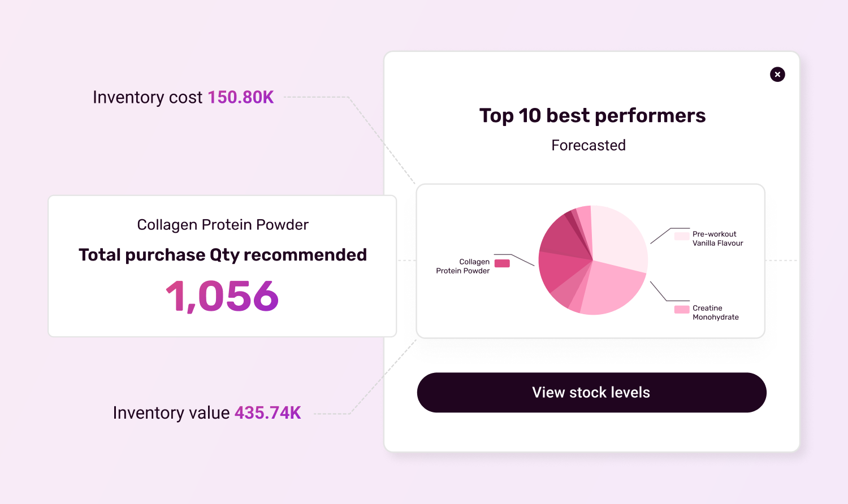Open the Collagen Protein Powder card title
Image resolution: width=848 pixels, height=504 pixels.
pyautogui.click(x=223, y=224)
